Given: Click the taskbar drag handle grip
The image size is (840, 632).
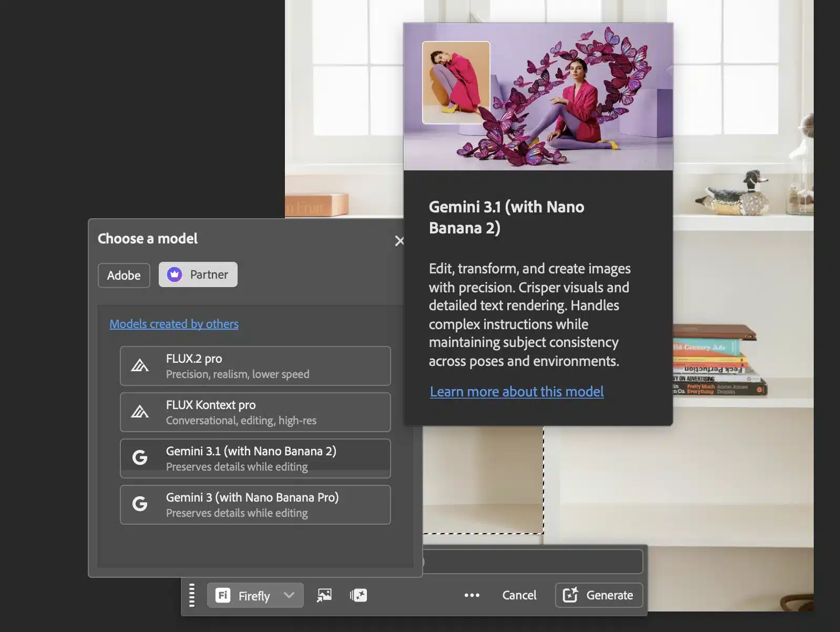Looking at the screenshot, I should tap(192, 595).
